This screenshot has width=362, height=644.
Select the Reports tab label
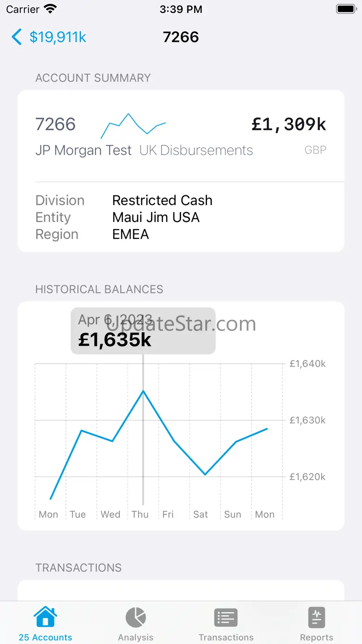pos(317,637)
